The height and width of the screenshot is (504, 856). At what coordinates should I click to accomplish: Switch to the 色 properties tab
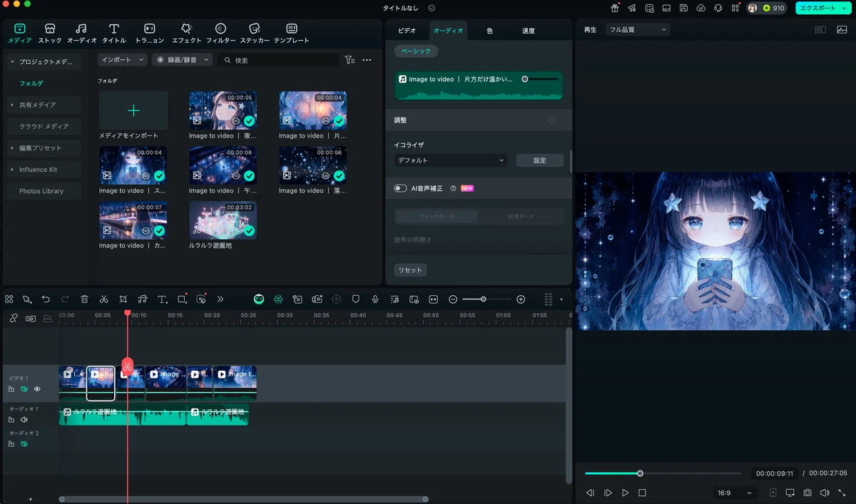point(489,31)
